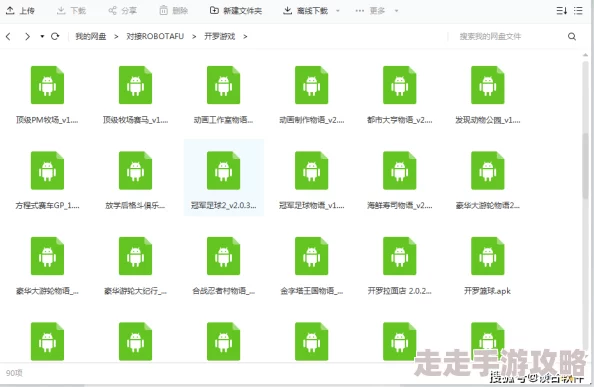Select the 合战忍者村物语 apk icon
This screenshot has height=387, width=594.
[x=224, y=256]
